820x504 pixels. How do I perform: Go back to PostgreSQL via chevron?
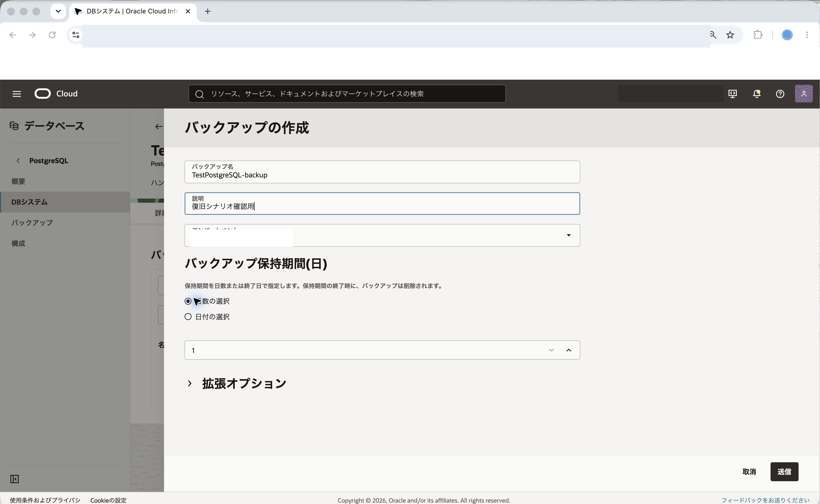(18, 161)
